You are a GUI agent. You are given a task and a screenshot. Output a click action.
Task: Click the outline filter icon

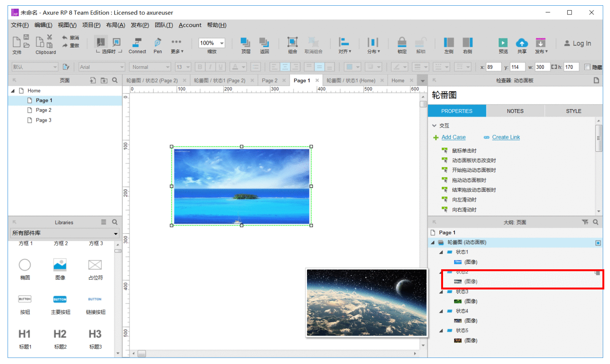[x=585, y=222]
